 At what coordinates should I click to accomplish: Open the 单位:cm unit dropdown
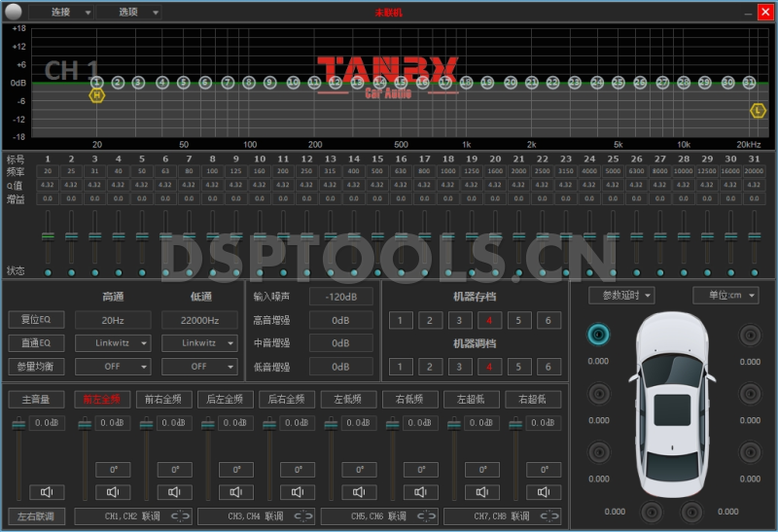tap(725, 296)
